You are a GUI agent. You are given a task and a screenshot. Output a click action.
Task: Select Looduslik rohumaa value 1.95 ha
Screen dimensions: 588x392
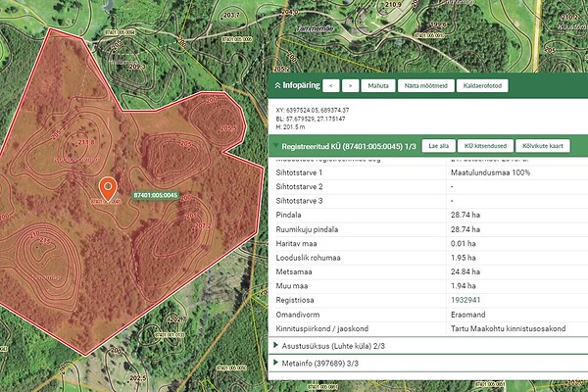pyautogui.click(x=464, y=258)
